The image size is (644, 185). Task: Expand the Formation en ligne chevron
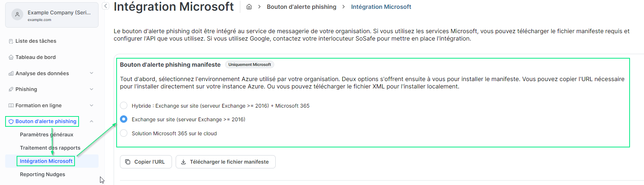coord(92,105)
